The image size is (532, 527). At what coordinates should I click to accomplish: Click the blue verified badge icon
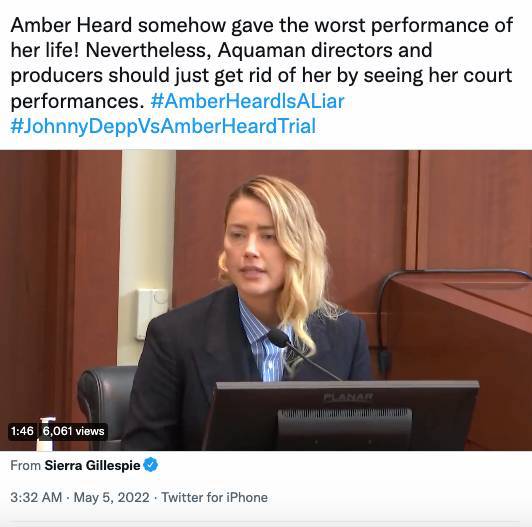click(151, 465)
